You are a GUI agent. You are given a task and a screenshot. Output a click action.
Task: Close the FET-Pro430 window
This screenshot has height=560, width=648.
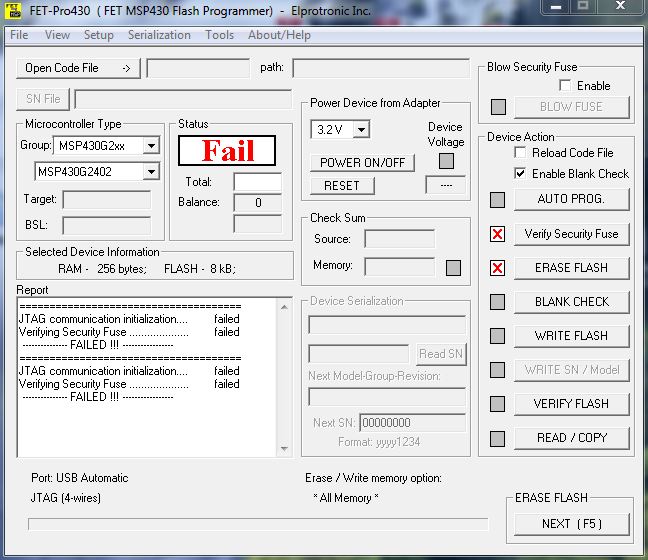[x=620, y=6]
